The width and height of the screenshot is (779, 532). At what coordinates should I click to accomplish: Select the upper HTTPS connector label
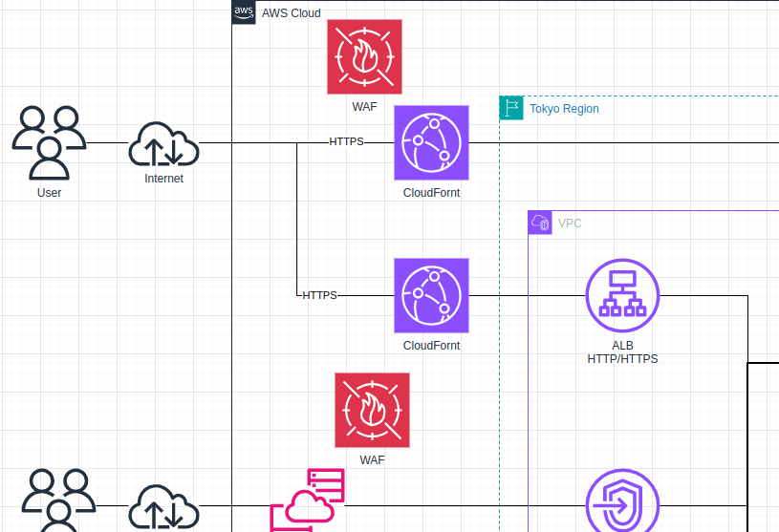click(x=346, y=142)
